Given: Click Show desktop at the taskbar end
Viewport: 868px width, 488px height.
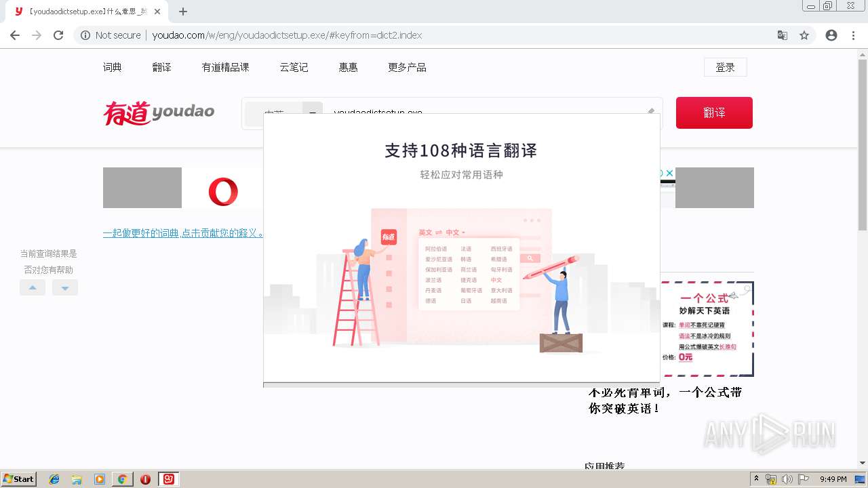Looking at the screenshot, I should pos(861,479).
